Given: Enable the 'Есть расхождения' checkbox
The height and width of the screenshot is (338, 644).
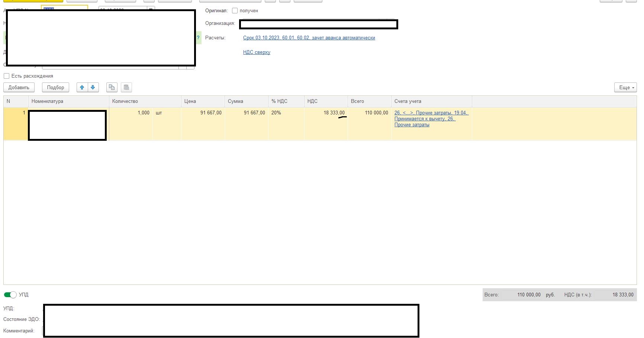Looking at the screenshot, I should click(x=7, y=76).
